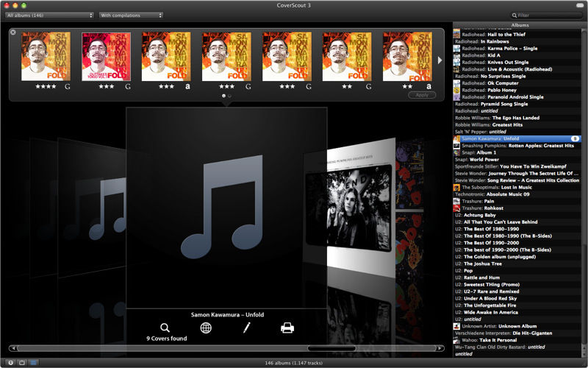Image resolution: width=588 pixels, height=368 pixels.
Task: Click album art icon beside Ok Computer
Action: (x=456, y=83)
